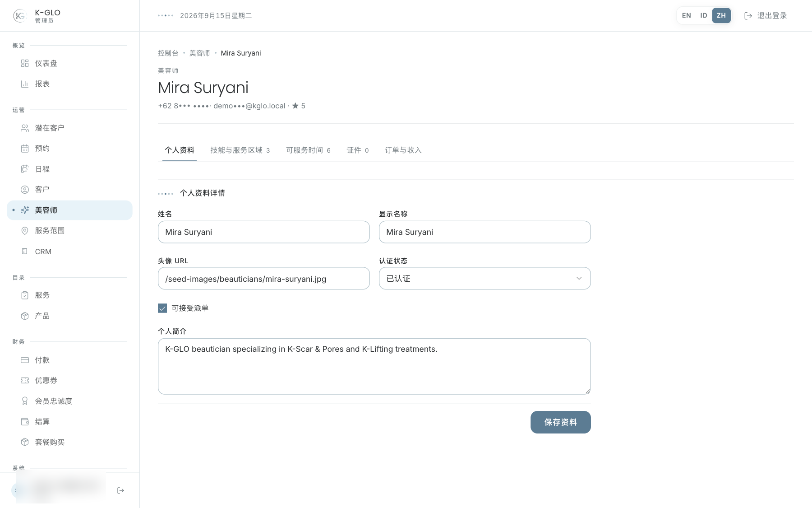The image size is (812, 508).
Task: Select the 预约 calendar icon
Action: pyautogui.click(x=25, y=149)
